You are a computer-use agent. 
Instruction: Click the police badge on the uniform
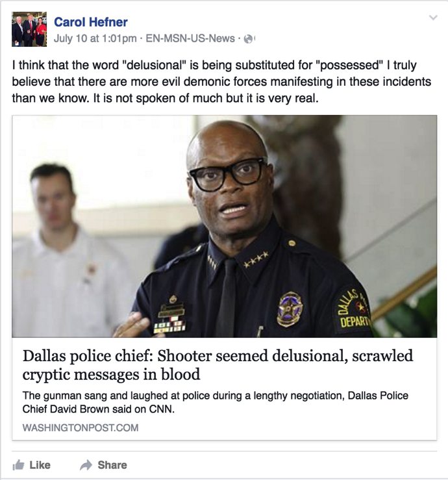click(290, 309)
